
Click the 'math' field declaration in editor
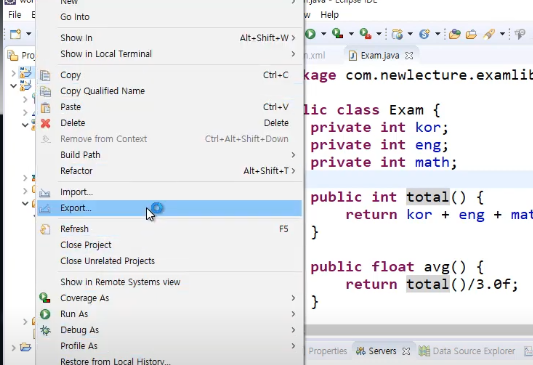click(x=432, y=162)
